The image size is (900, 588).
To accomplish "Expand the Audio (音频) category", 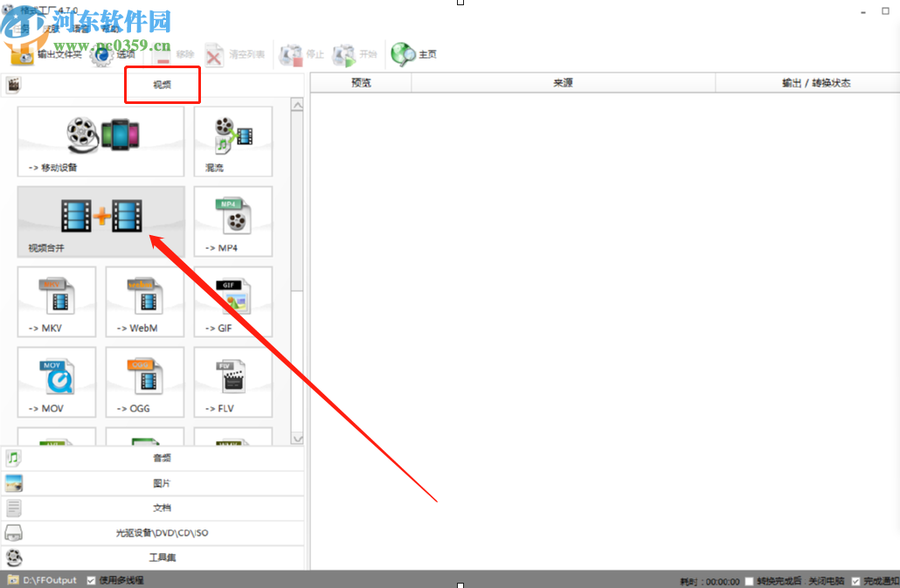I will point(153,458).
